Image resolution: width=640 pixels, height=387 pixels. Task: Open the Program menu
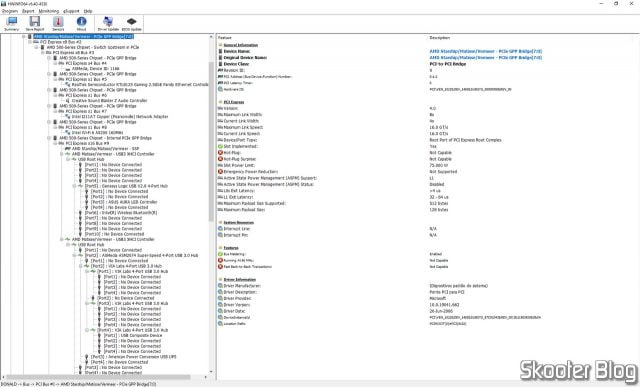point(10,11)
